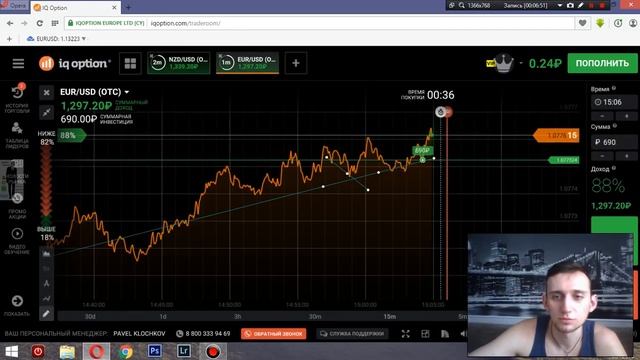Select the area chart type icon

coord(47,254)
